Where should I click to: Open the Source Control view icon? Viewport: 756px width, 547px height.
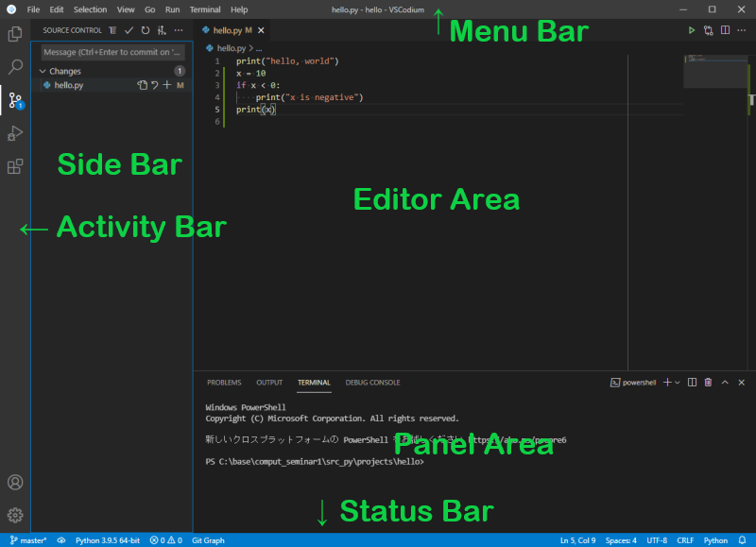15,100
